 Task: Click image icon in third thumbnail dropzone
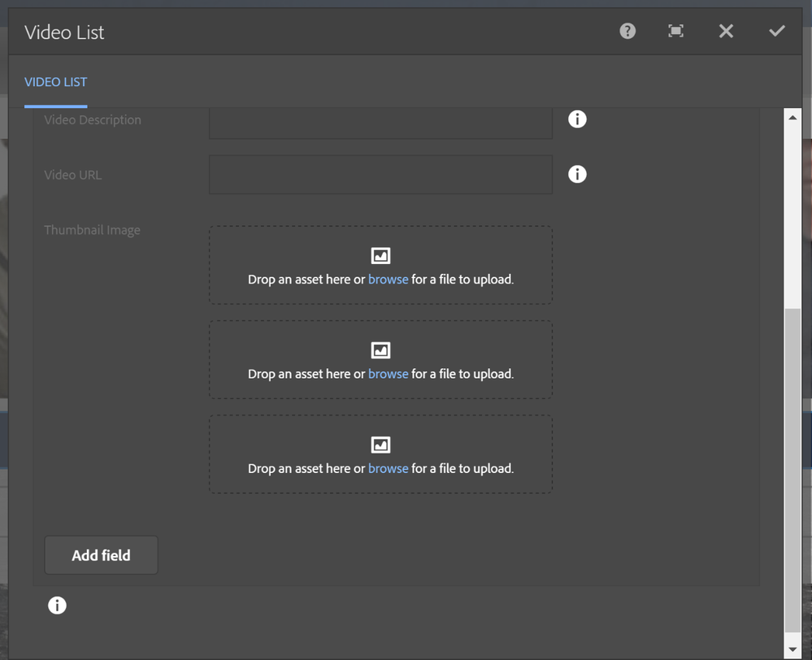(x=380, y=445)
